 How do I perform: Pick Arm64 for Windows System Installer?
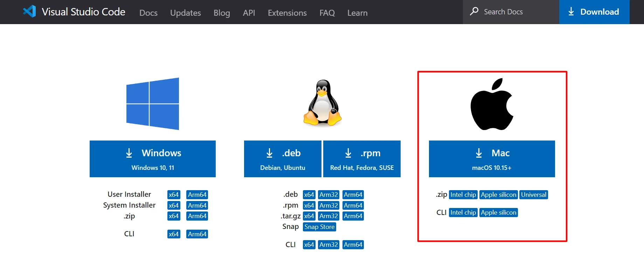pos(197,206)
